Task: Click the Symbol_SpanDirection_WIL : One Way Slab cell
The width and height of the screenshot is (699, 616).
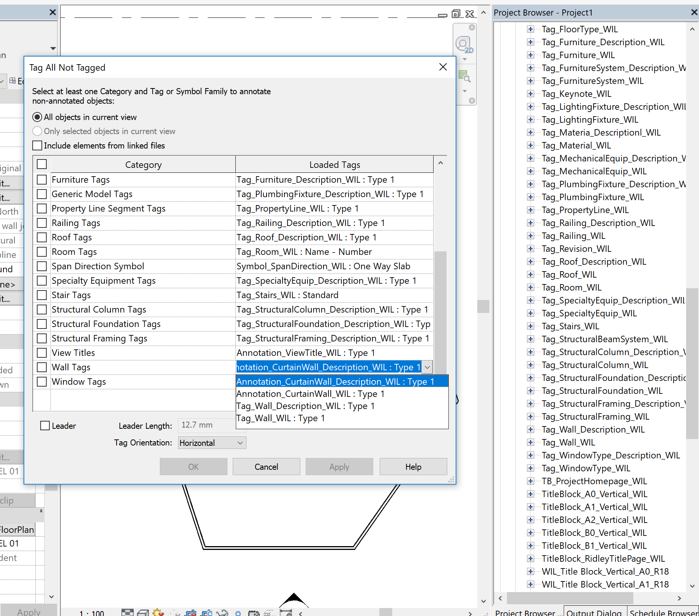Action: (334, 266)
